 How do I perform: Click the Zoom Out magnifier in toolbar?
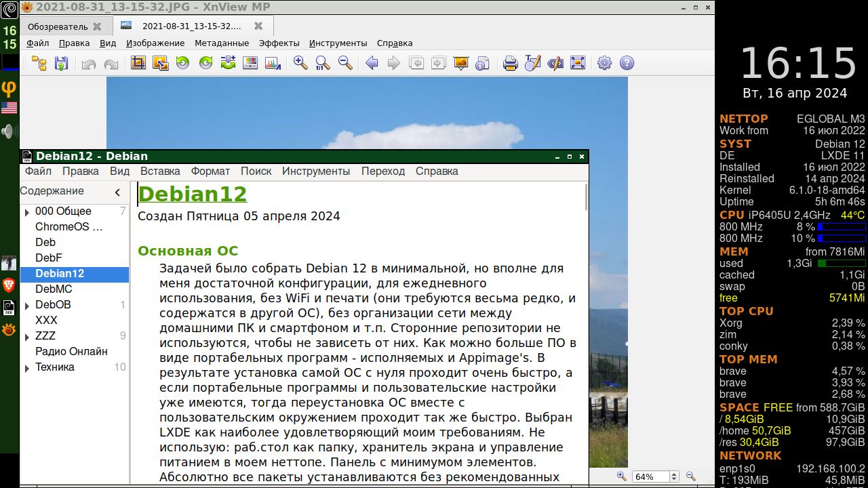pos(345,63)
